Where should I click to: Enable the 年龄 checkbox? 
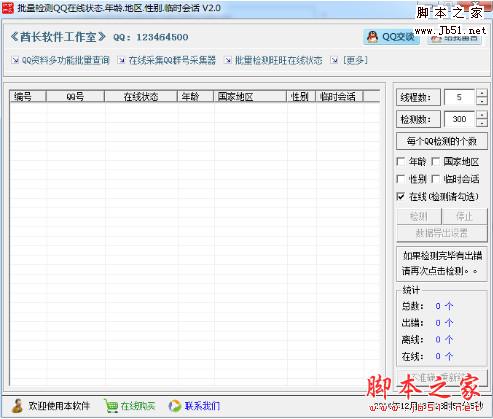(401, 162)
